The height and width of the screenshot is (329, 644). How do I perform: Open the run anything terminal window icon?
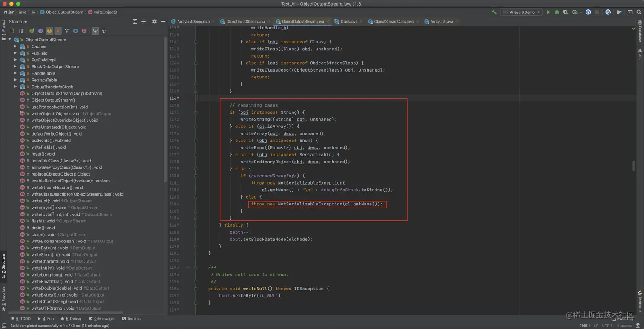tap(630, 12)
